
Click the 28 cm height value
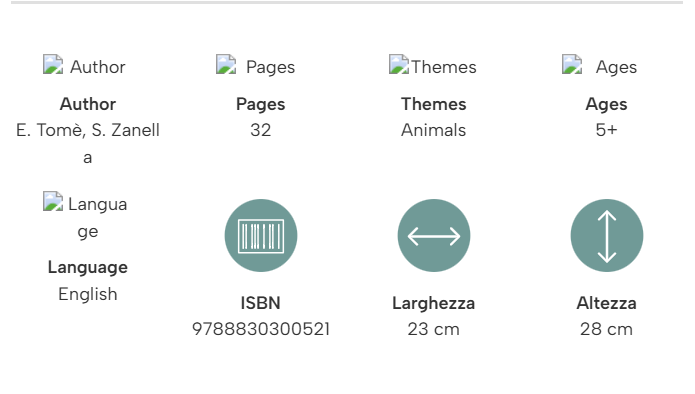(x=606, y=329)
